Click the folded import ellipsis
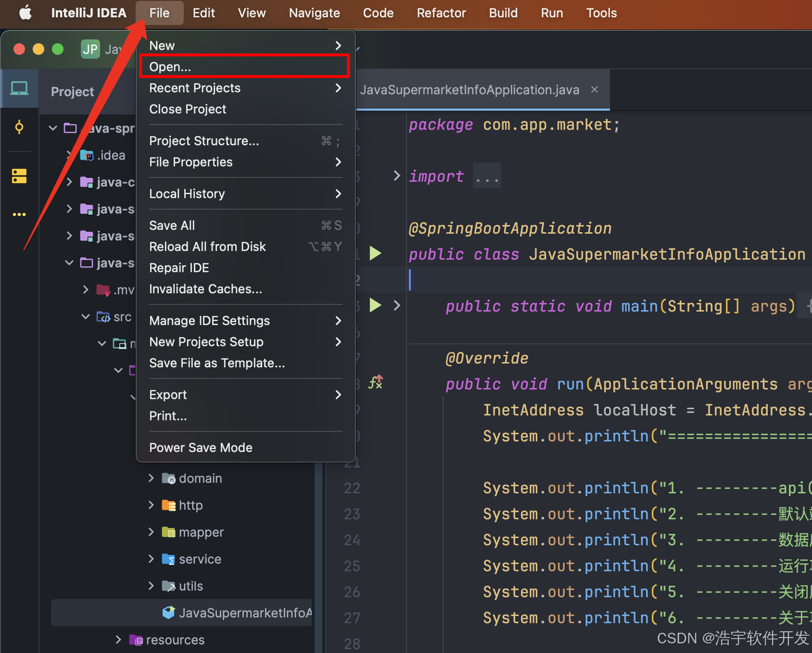This screenshot has width=812, height=653. 487,176
